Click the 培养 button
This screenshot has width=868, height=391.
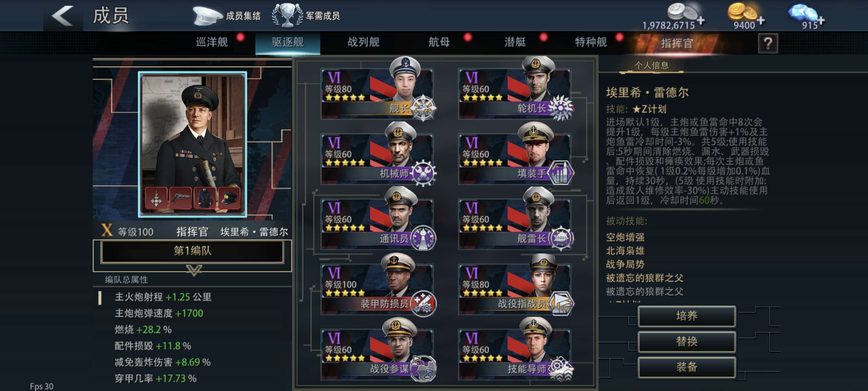coord(686,316)
